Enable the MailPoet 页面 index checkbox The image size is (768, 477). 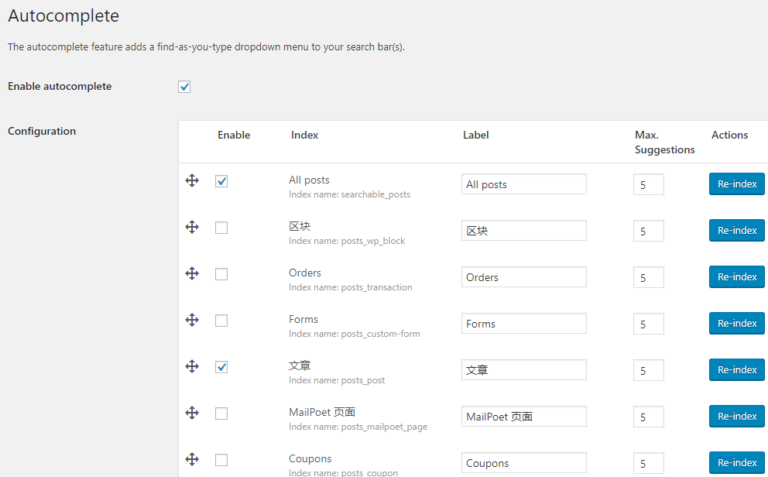221,414
